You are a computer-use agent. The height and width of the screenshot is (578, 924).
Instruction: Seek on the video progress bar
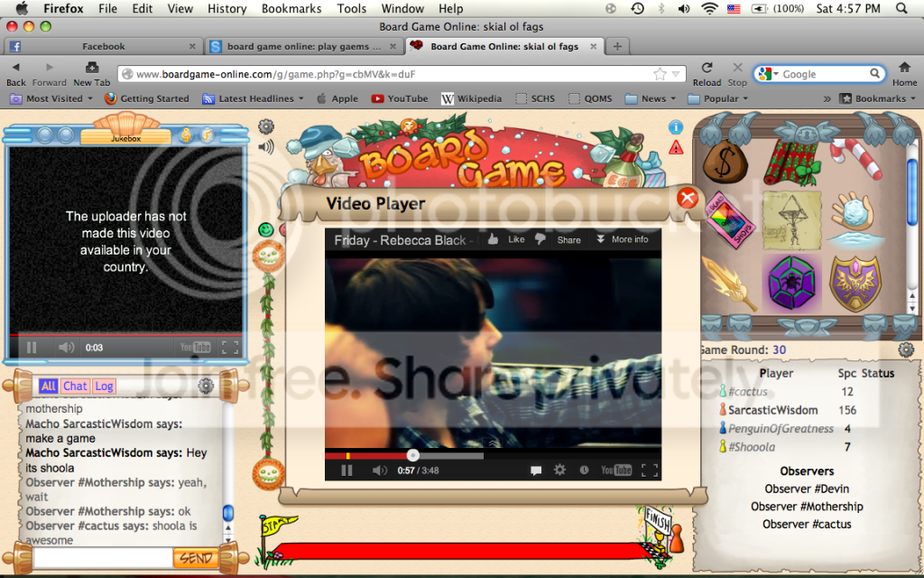click(493, 455)
